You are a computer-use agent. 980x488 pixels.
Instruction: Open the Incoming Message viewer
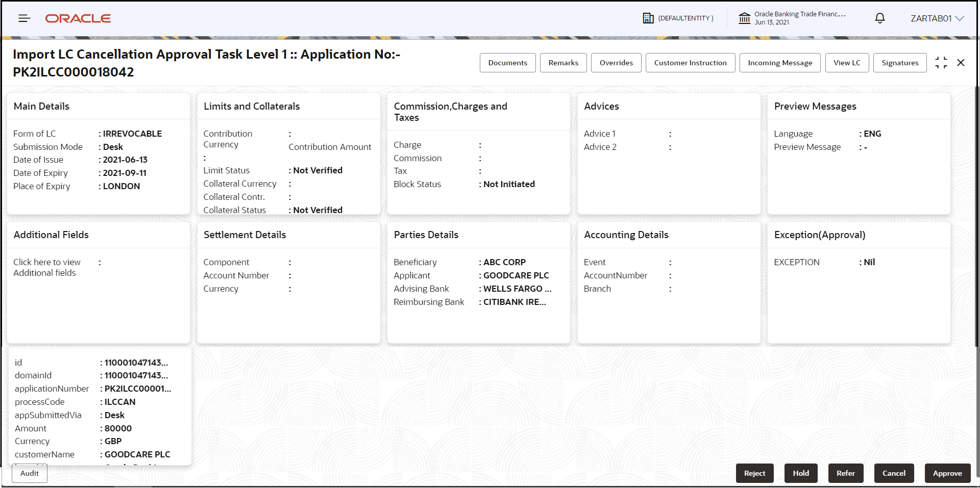[x=779, y=62]
